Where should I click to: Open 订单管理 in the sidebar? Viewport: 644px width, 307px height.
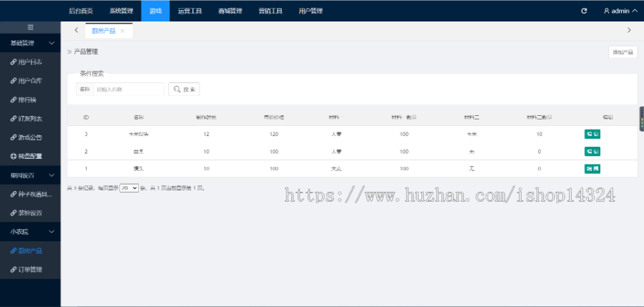pyautogui.click(x=30, y=270)
